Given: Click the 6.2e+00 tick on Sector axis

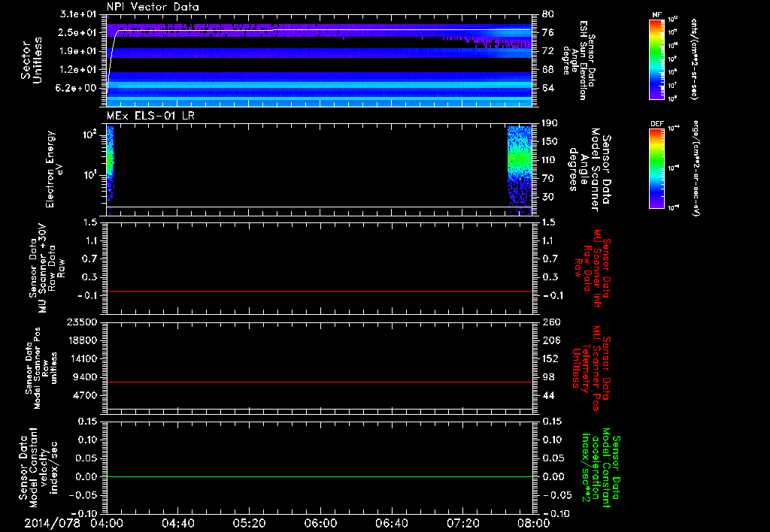Looking at the screenshot, I should click(x=77, y=89).
